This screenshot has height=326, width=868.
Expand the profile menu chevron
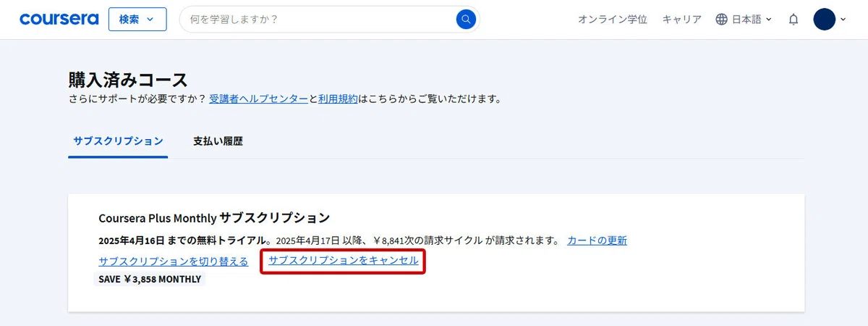pyautogui.click(x=843, y=20)
